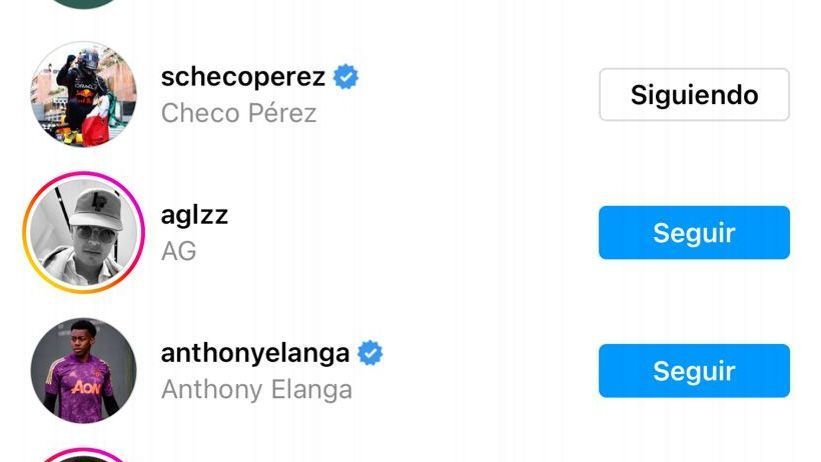The width and height of the screenshot is (821, 462).
Task: Tap the schecoperez username
Action: 243,77
